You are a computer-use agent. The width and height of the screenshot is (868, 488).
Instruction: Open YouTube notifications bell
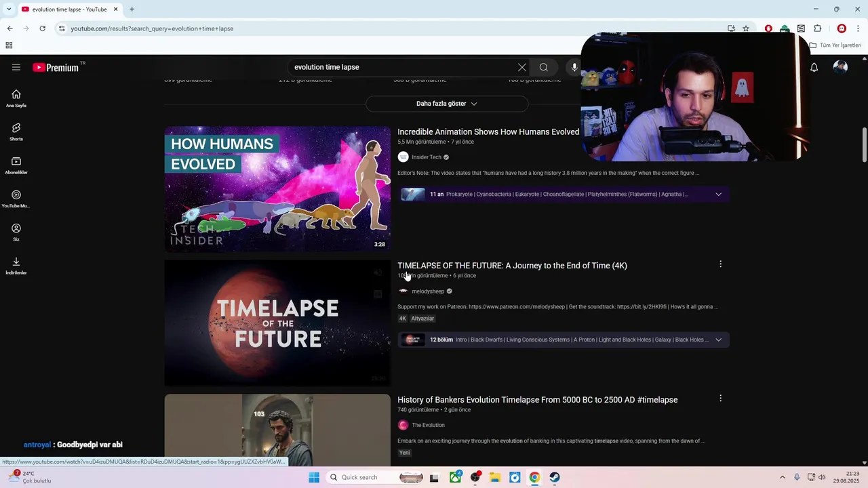(814, 67)
